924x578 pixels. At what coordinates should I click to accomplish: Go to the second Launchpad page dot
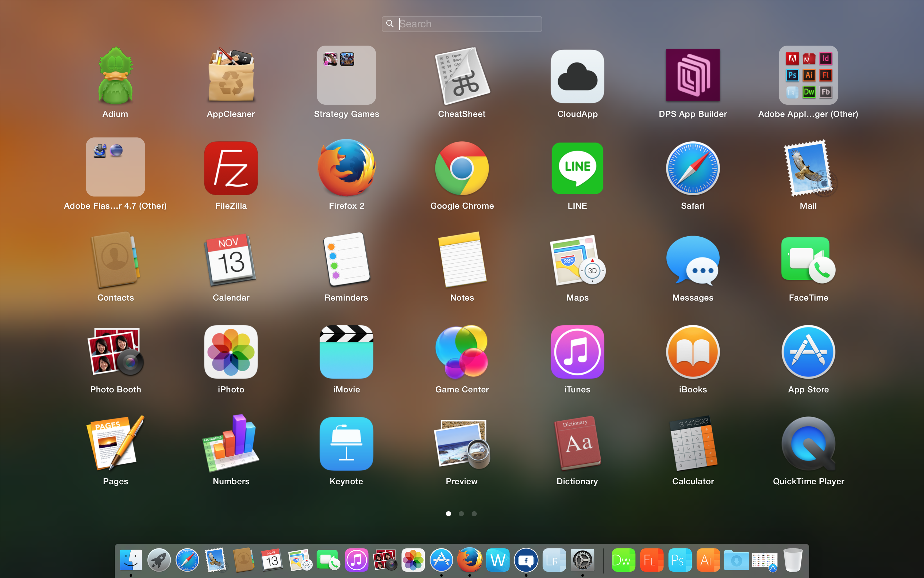[x=461, y=513]
